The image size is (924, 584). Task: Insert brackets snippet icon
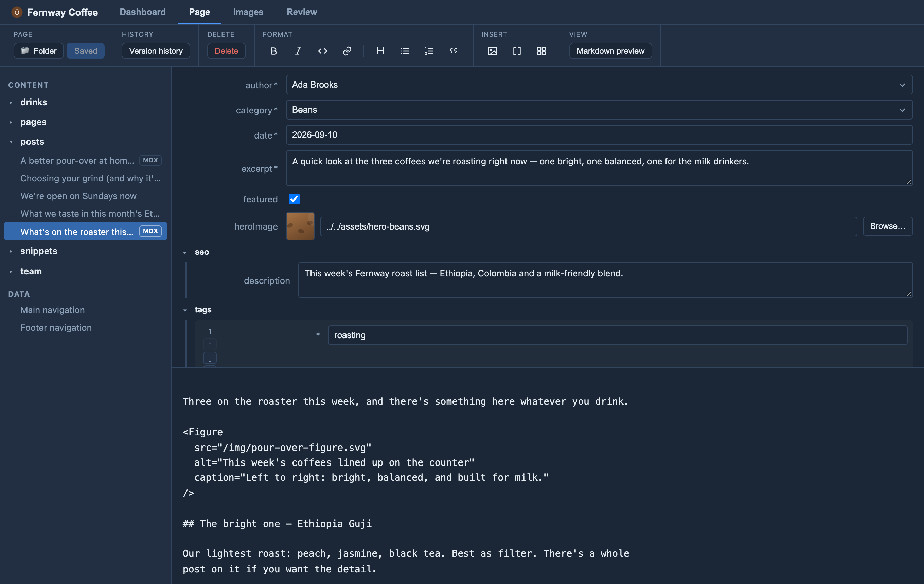tap(517, 51)
